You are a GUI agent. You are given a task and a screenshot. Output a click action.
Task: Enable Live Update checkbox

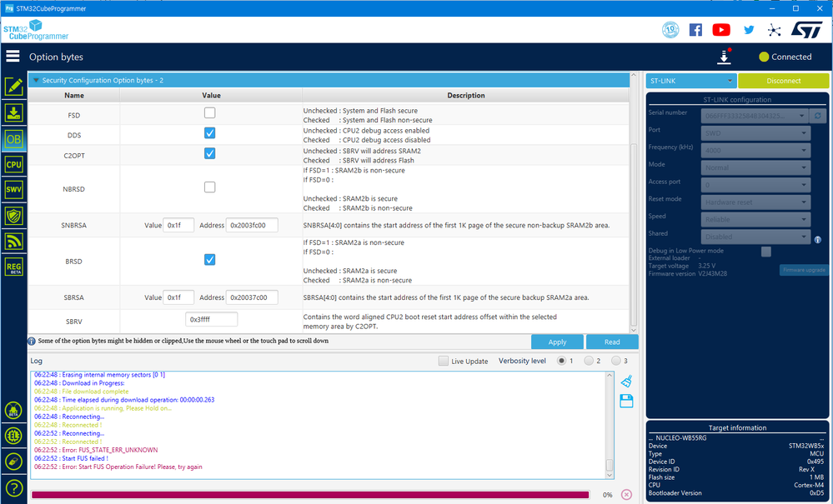pyautogui.click(x=443, y=361)
